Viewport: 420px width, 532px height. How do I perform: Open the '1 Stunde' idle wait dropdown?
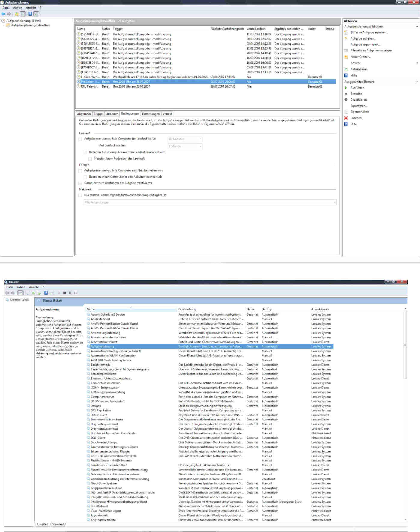[185, 146]
